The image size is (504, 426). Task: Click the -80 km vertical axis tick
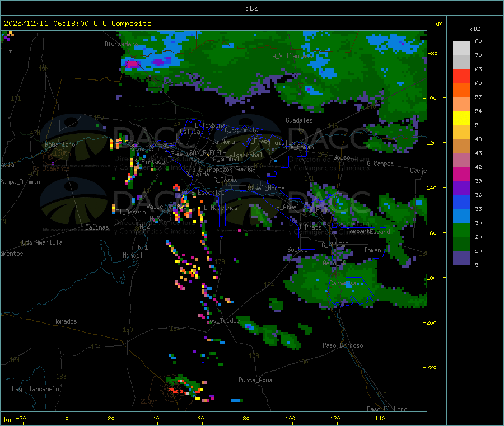point(433,53)
